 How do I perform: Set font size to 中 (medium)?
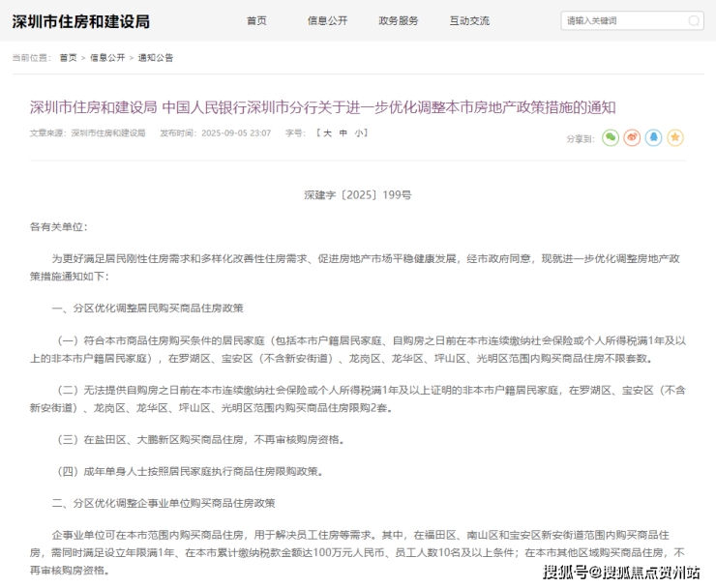coord(343,133)
